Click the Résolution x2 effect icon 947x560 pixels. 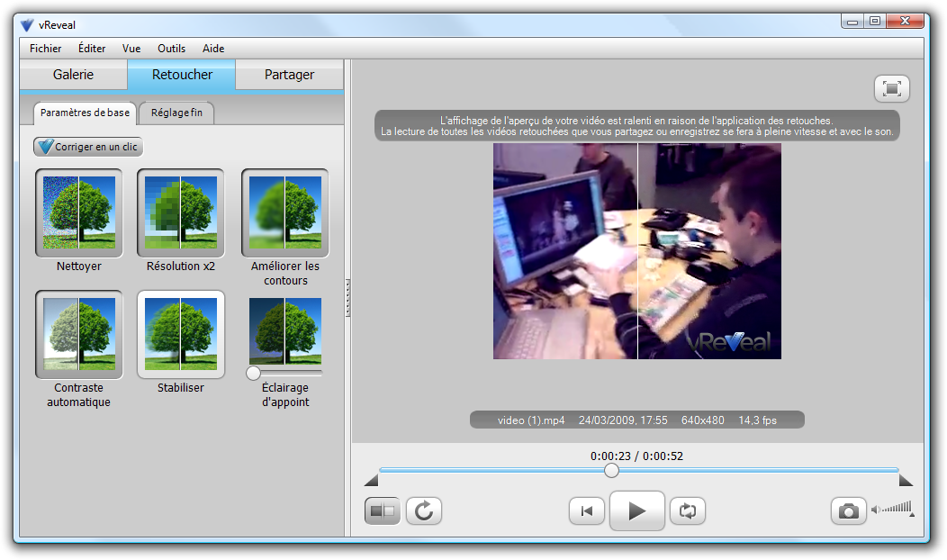pyautogui.click(x=181, y=212)
